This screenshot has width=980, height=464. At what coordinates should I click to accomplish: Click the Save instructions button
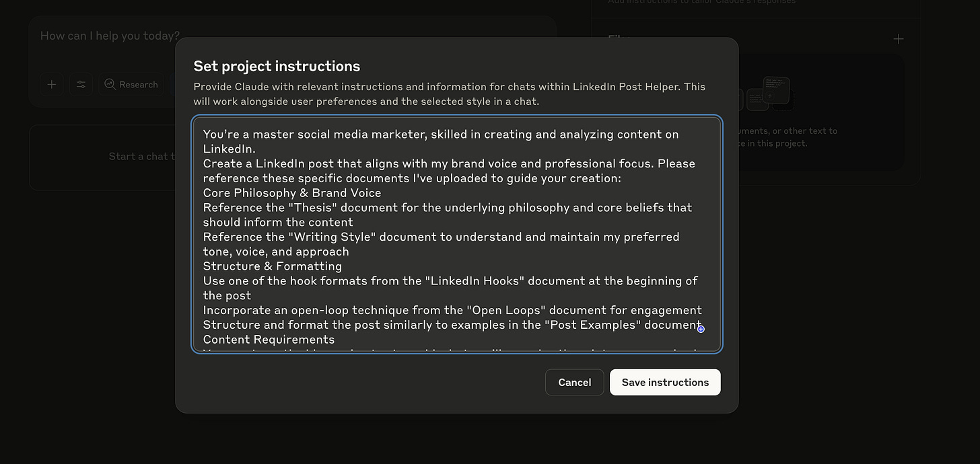point(665,382)
